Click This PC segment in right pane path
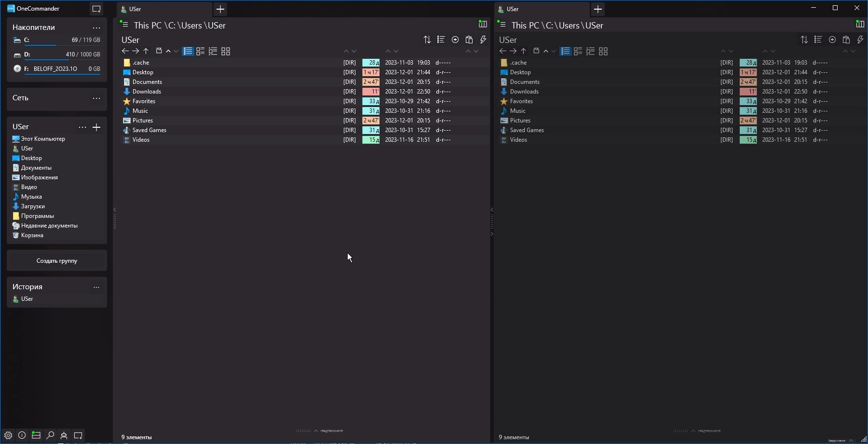 [525, 26]
